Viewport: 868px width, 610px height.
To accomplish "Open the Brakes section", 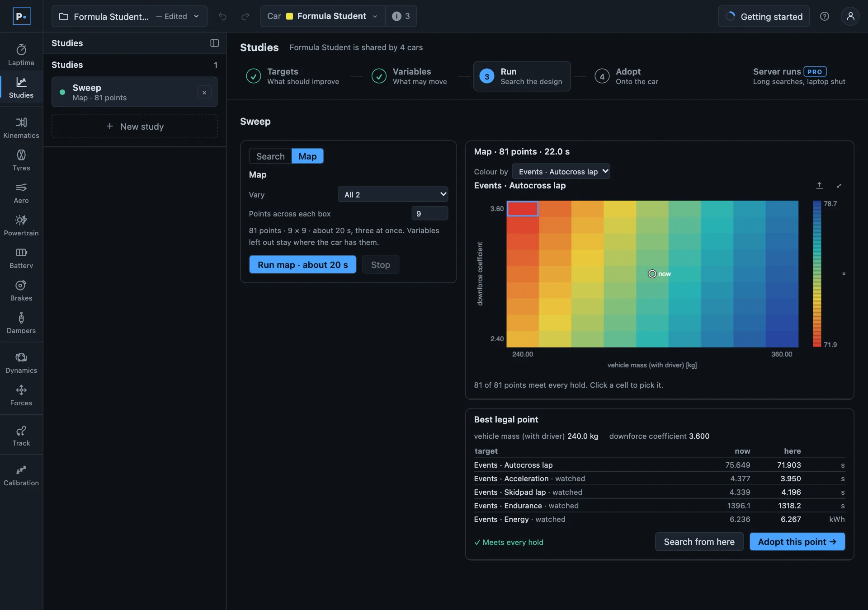I will [x=21, y=291].
